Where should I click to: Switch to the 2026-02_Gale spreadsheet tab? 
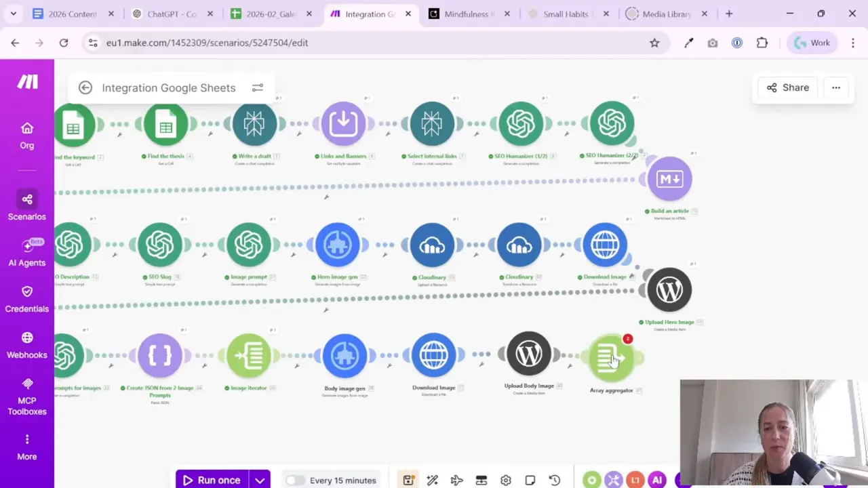pyautogui.click(x=271, y=14)
